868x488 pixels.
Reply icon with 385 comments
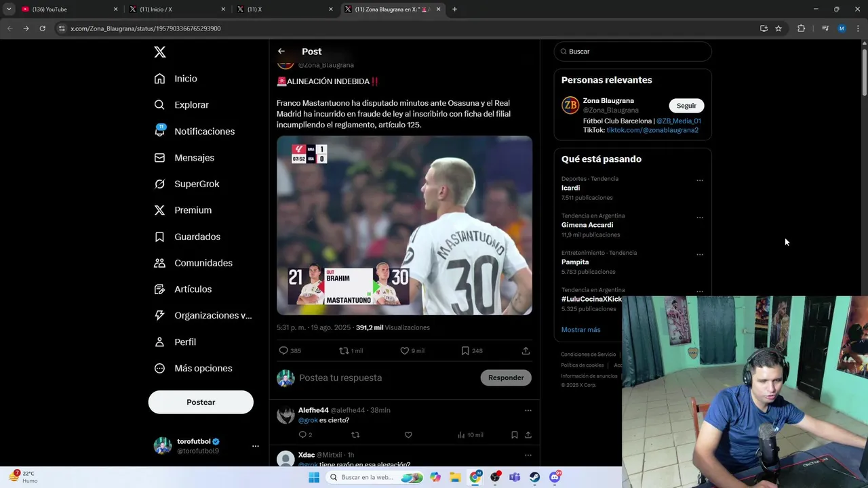coord(283,350)
